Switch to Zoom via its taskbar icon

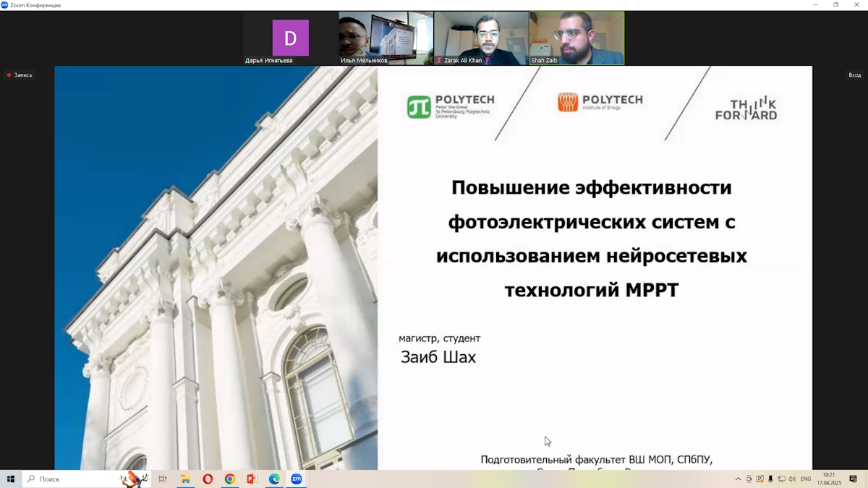click(x=297, y=479)
